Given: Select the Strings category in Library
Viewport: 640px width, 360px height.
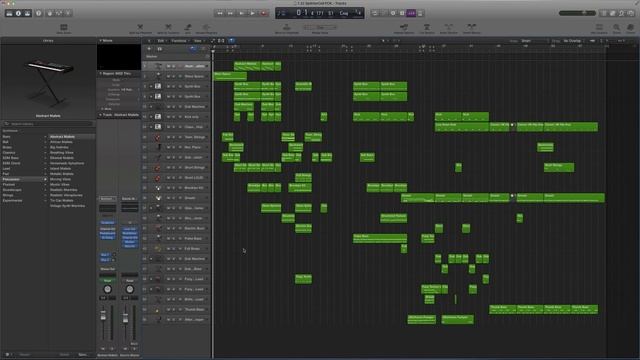Looking at the screenshot, I should pos(24,195).
